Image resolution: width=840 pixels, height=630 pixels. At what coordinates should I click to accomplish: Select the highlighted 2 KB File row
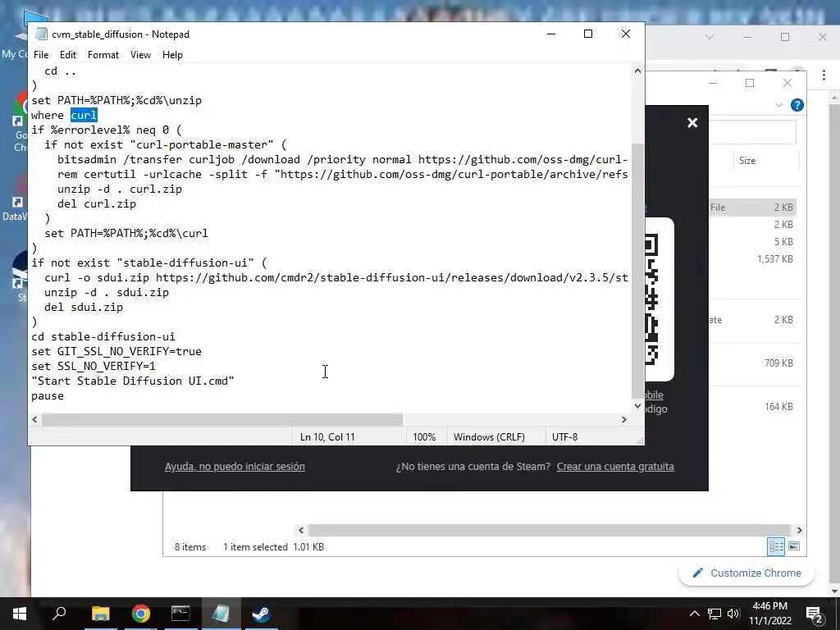point(752,208)
